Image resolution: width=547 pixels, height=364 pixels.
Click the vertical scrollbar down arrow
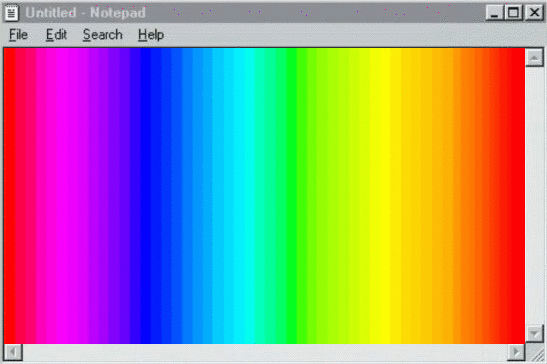[x=534, y=334]
